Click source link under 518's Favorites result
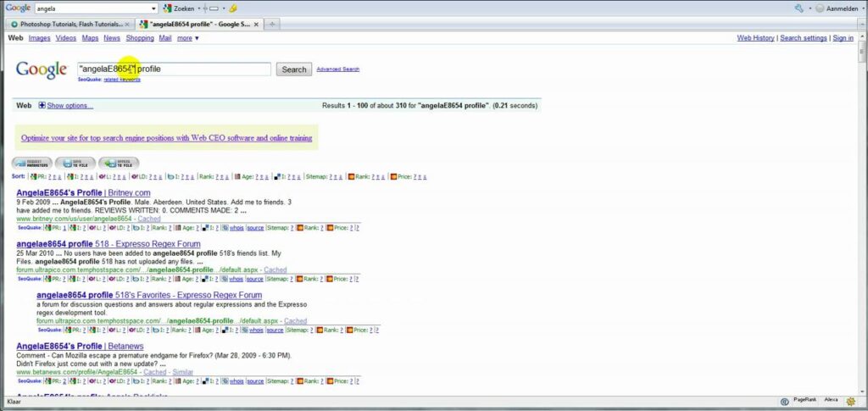This screenshot has width=868, height=411. tap(275, 330)
